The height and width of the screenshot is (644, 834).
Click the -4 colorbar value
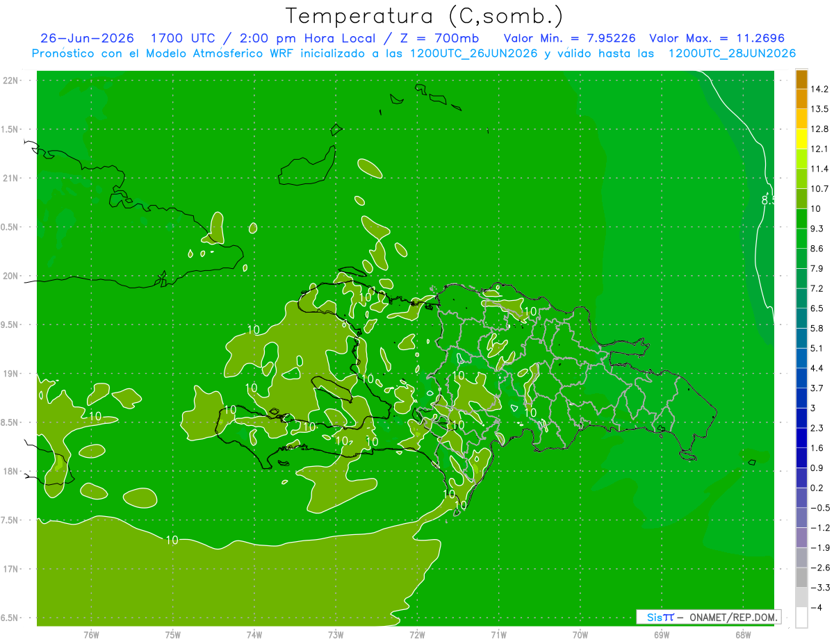tap(816, 607)
